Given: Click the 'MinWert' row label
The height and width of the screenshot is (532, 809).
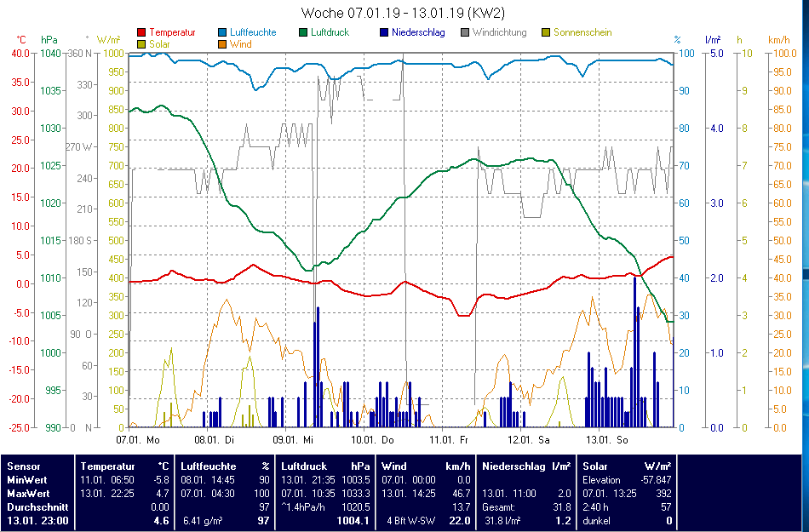Looking at the screenshot, I should (x=28, y=479).
